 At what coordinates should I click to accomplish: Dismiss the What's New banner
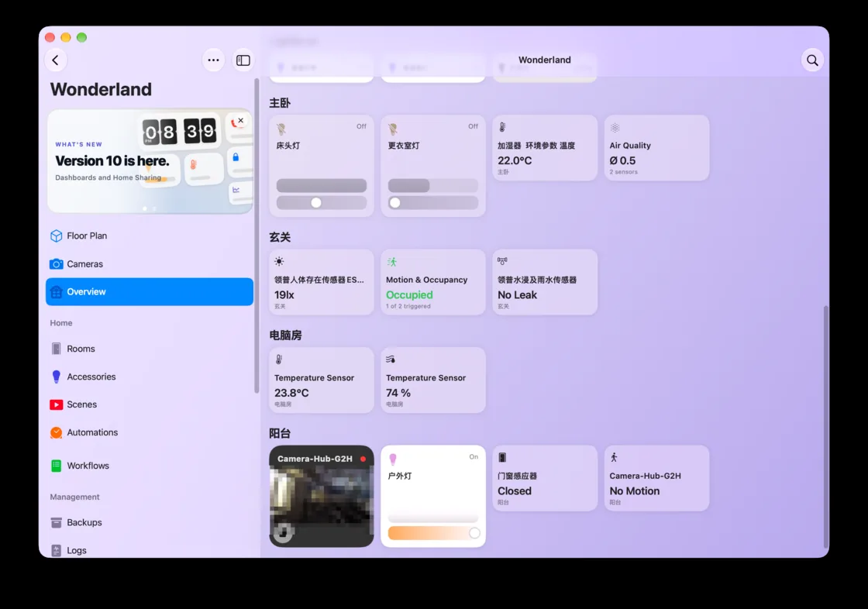click(x=241, y=120)
